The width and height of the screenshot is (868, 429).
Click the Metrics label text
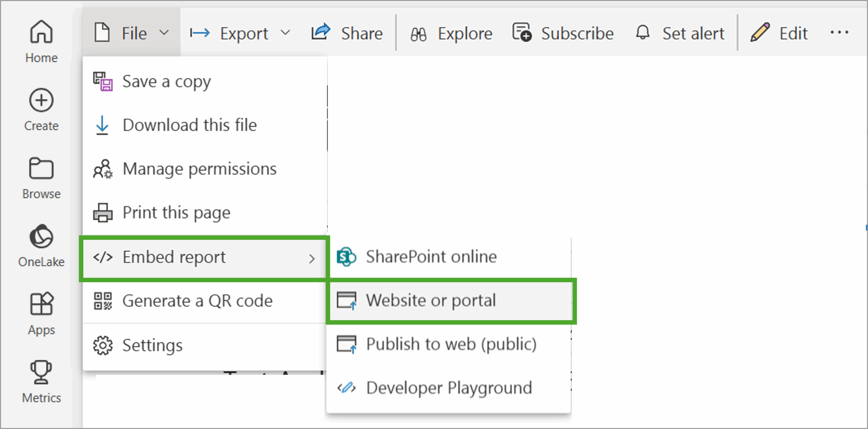click(x=41, y=398)
